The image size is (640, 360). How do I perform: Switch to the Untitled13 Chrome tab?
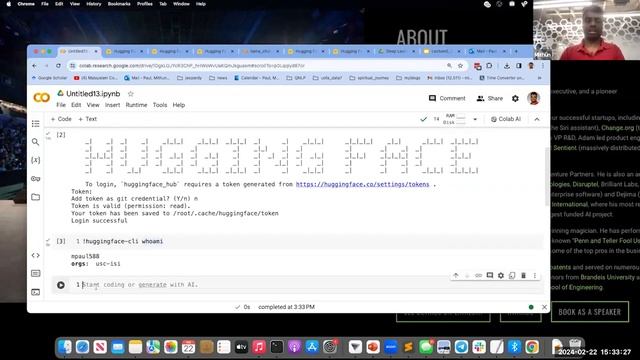(x=79, y=51)
